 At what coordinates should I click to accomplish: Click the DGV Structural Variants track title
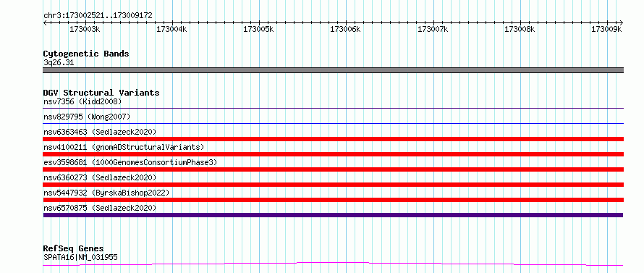(x=101, y=93)
